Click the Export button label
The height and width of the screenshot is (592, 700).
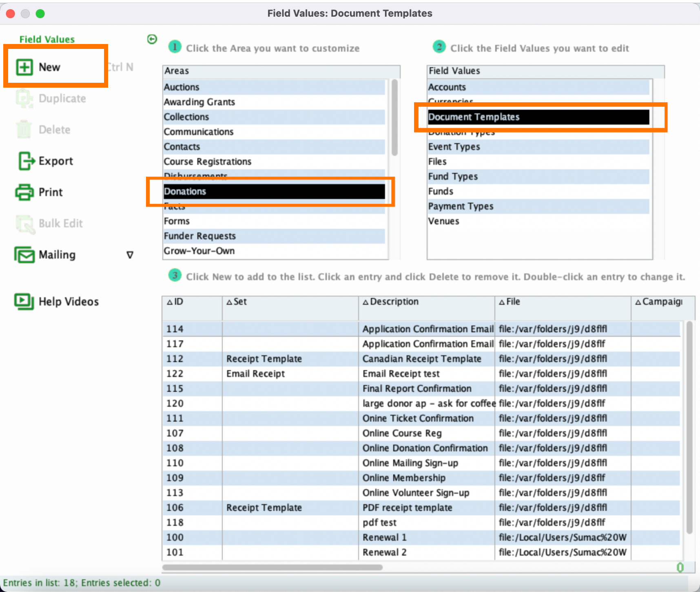pos(56,161)
